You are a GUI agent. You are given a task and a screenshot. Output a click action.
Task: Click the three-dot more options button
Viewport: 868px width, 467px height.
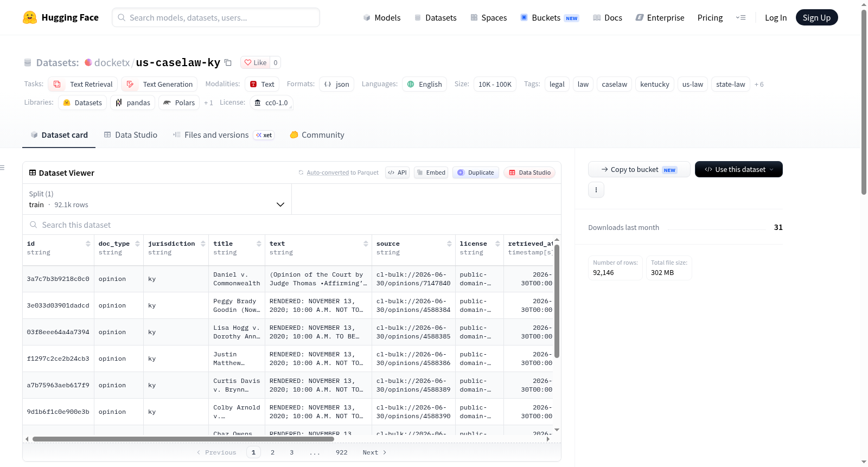pyautogui.click(x=596, y=190)
